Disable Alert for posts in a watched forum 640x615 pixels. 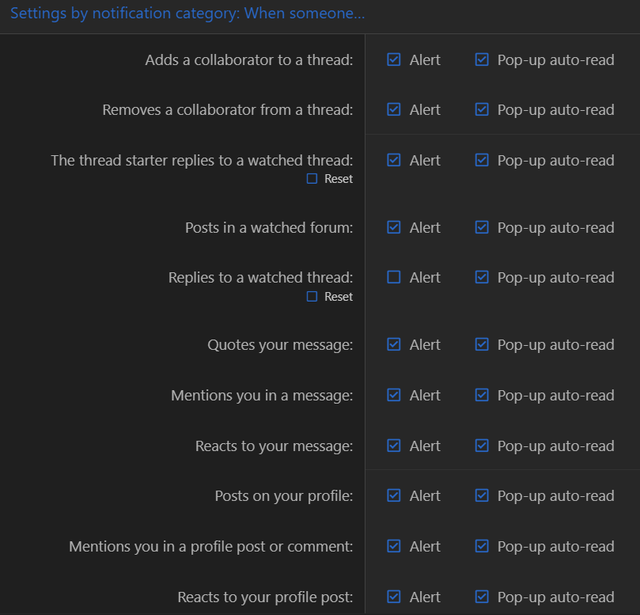point(394,228)
